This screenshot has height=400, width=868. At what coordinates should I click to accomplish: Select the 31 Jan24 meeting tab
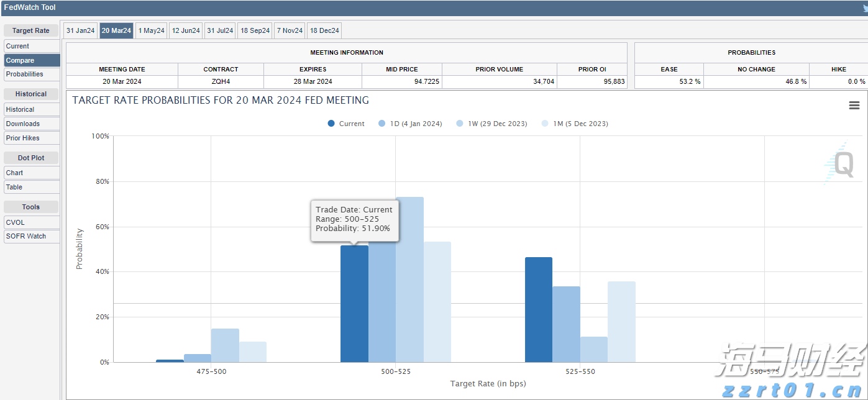coord(81,30)
